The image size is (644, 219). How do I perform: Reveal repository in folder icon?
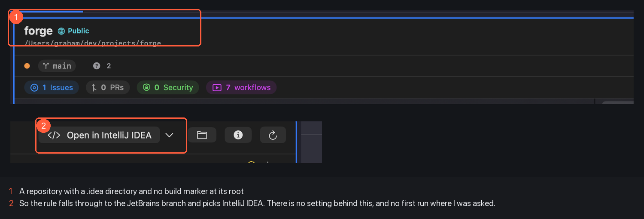coord(202,135)
